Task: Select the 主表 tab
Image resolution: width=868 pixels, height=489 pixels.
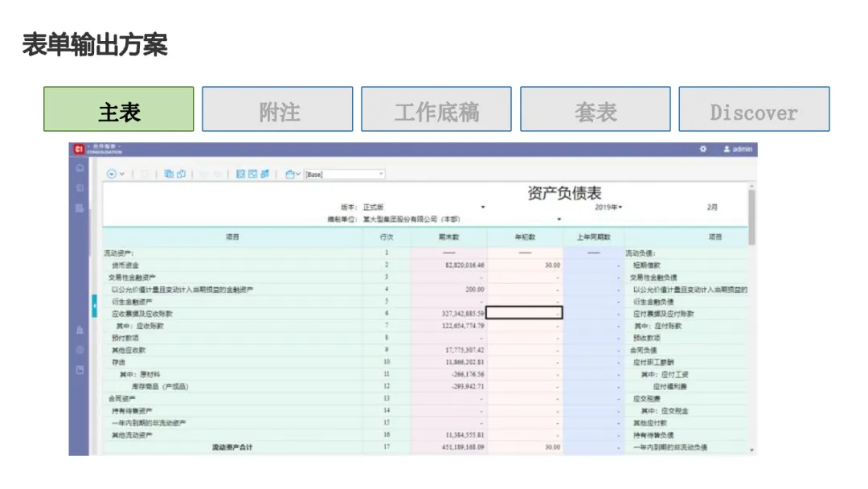Action: pos(119,109)
